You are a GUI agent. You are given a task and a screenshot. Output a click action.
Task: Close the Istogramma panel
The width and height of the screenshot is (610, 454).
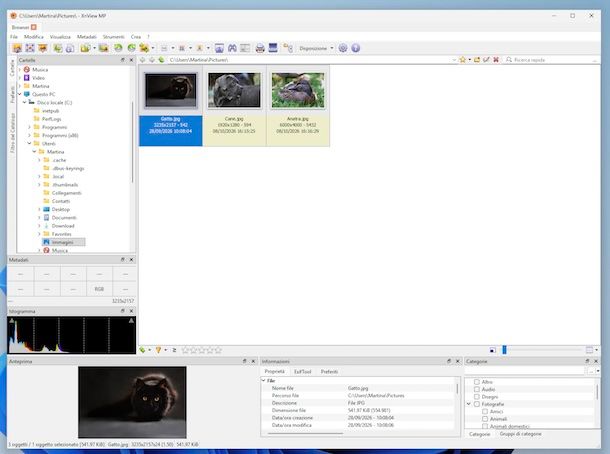[x=131, y=311]
